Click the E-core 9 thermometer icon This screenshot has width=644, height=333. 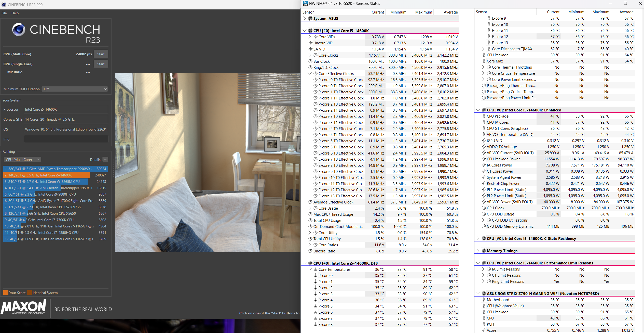click(489, 18)
